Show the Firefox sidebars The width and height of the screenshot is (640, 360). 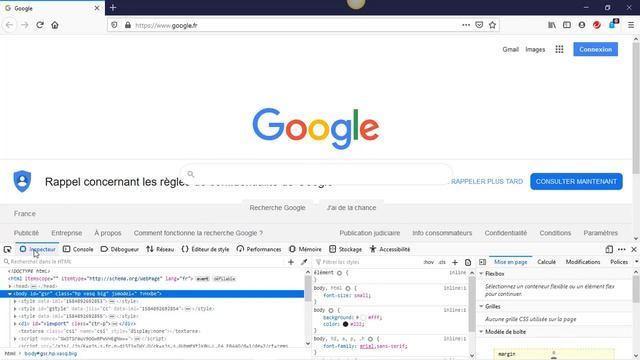coord(567,25)
